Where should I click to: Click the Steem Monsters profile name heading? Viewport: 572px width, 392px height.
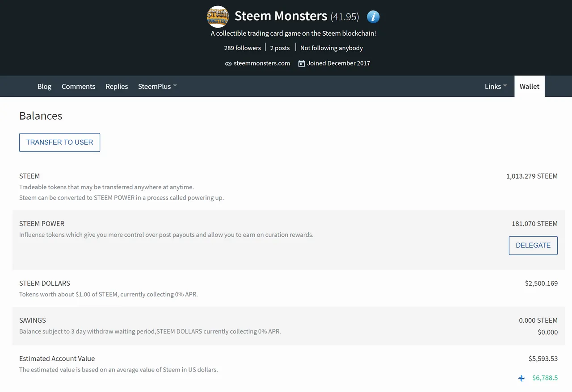click(x=281, y=16)
